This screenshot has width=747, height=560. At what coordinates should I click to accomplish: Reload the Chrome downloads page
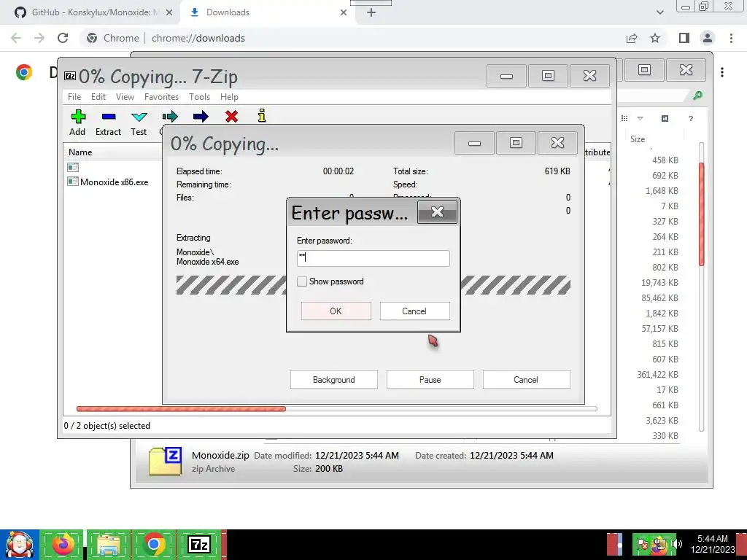point(63,38)
